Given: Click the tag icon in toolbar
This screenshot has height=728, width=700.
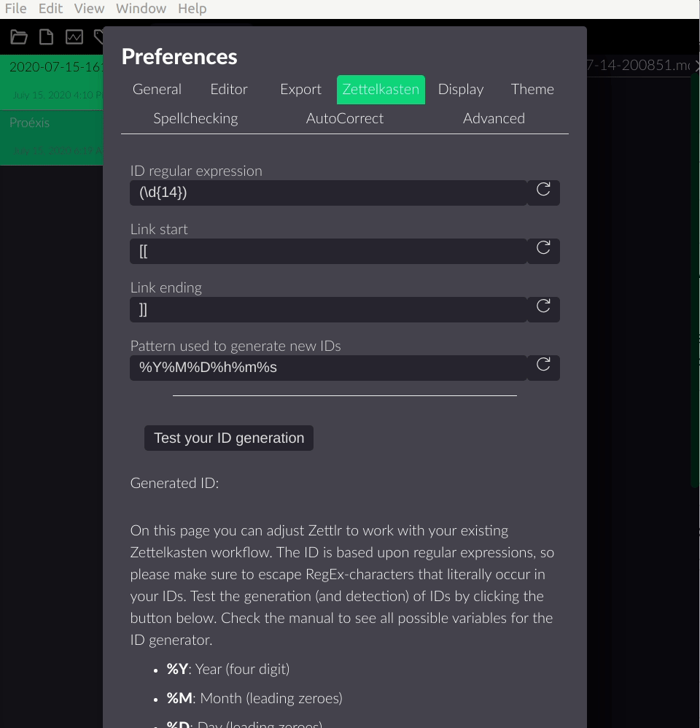Looking at the screenshot, I should 98,36.
